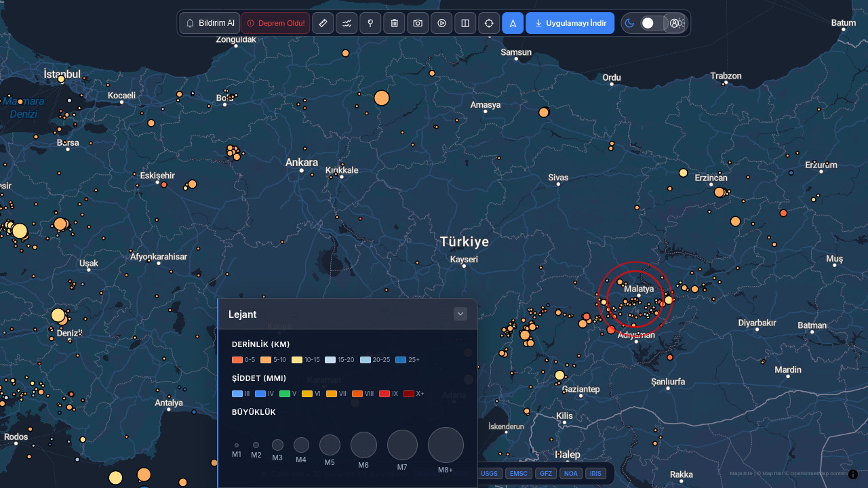Click the Afyonkarahisar city label
Image resolution: width=868 pixels, height=488 pixels.
click(159, 256)
